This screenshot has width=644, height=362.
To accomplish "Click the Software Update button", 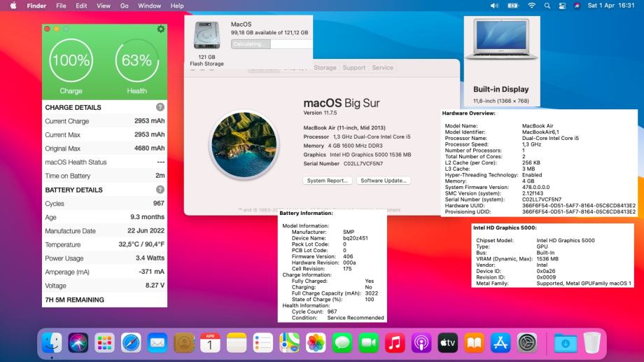I will coord(383,180).
